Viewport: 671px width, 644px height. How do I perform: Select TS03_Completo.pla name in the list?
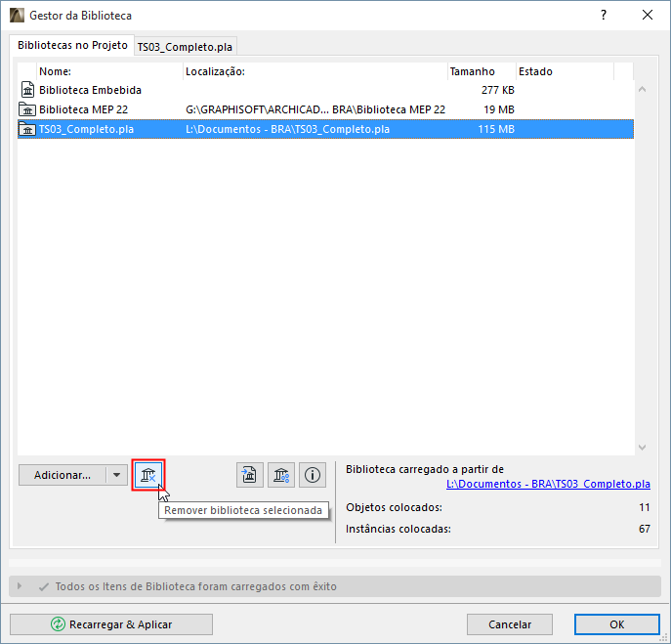87,129
